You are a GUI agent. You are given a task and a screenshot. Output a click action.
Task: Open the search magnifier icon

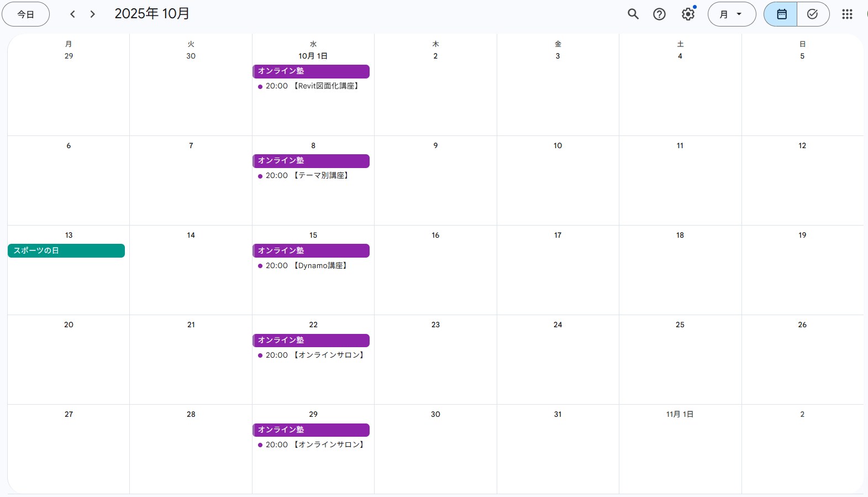[633, 14]
